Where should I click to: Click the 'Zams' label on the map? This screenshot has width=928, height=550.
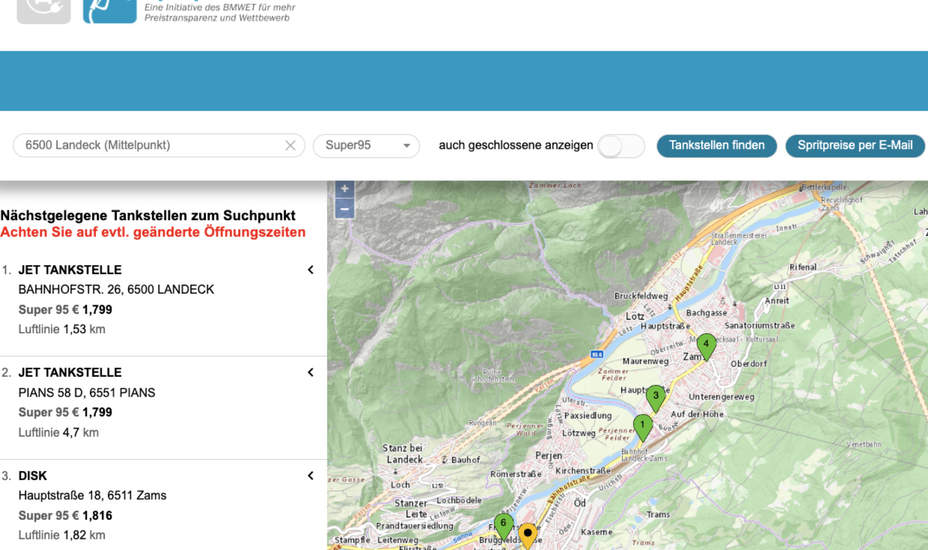pyautogui.click(x=693, y=357)
